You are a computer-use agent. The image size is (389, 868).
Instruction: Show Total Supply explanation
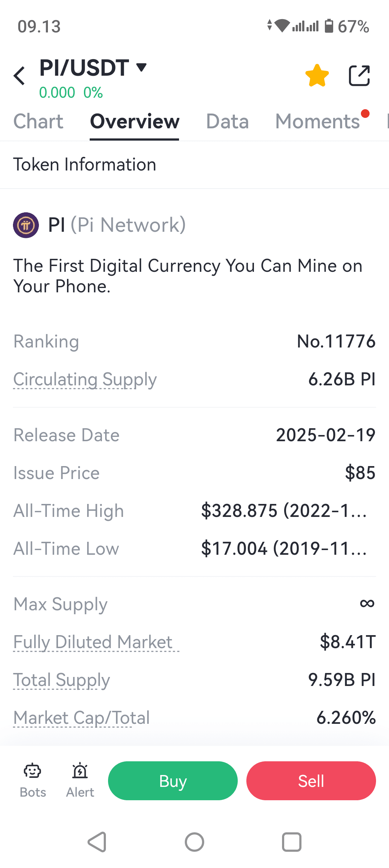pyautogui.click(x=62, y=680)
